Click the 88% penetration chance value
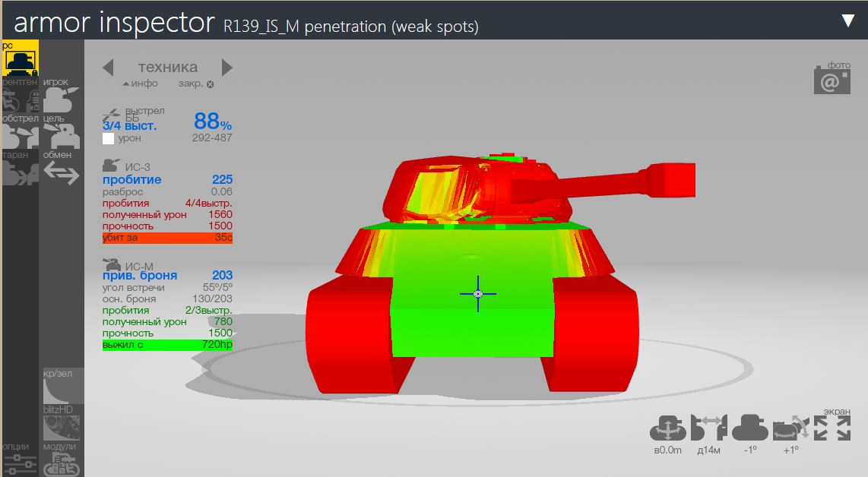868x477 pixels. (213, 121)
